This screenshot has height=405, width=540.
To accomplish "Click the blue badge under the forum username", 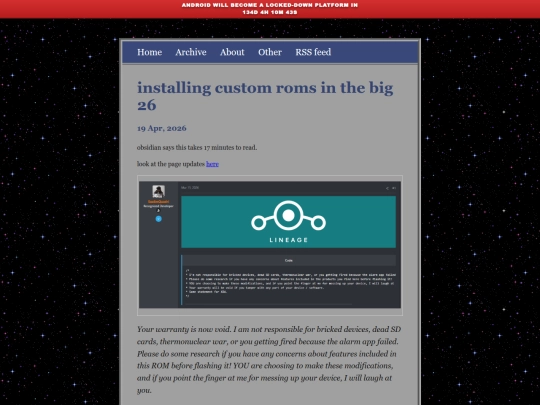I will click(x=158, y=219).
